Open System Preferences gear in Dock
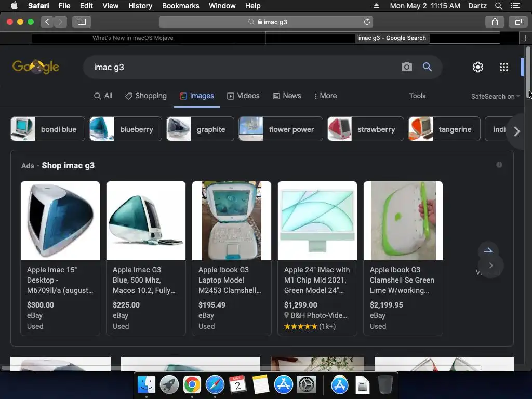532x399 pixels. [x=307, y=385]
